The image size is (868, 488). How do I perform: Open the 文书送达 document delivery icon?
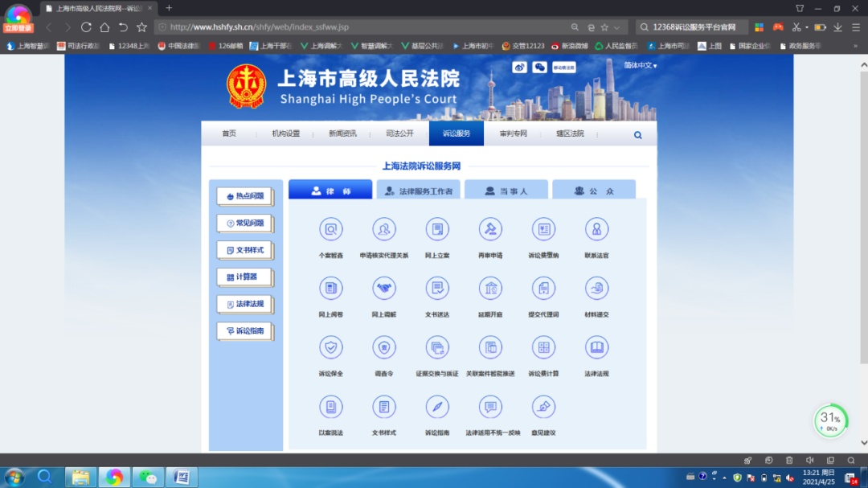click(x=437, y=288)
